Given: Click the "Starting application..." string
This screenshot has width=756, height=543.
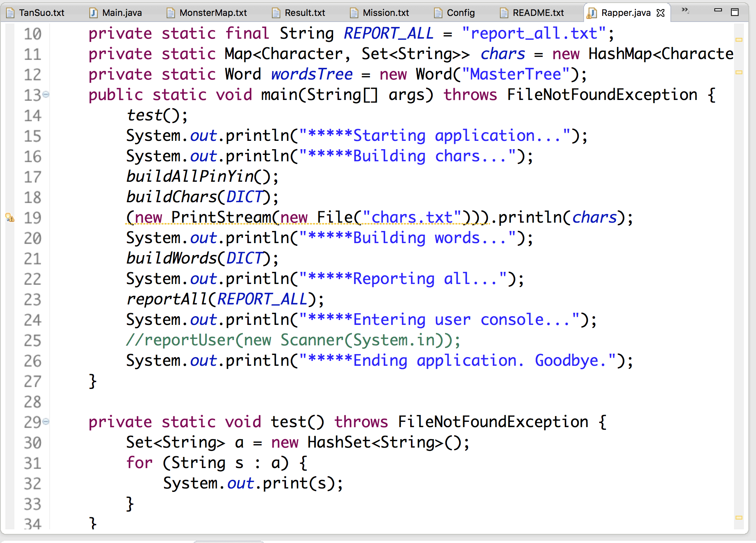Looking at the screenshot, I should click(435, 136).
